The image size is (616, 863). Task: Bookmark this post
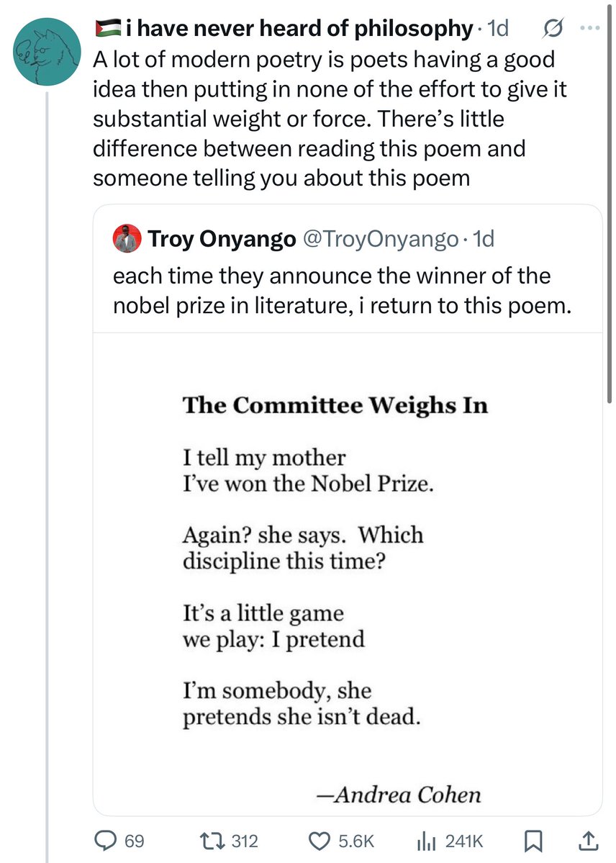pyautogui.click(x=533, y=841)
